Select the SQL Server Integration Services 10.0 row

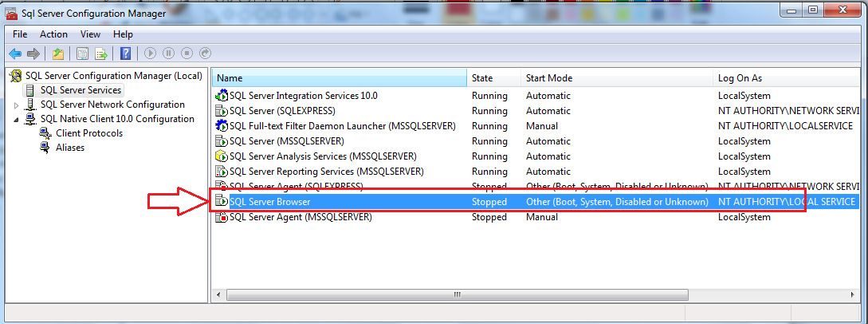[304, 95]
